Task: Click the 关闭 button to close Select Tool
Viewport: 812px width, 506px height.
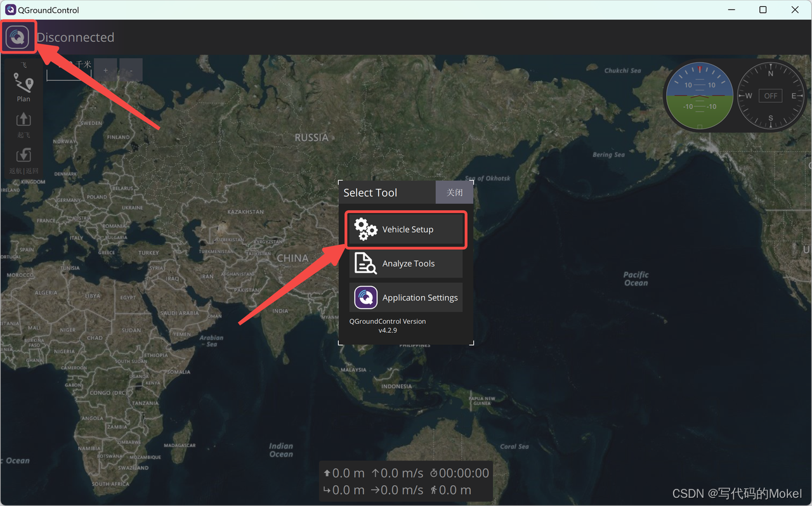Action: click(454, 191)
